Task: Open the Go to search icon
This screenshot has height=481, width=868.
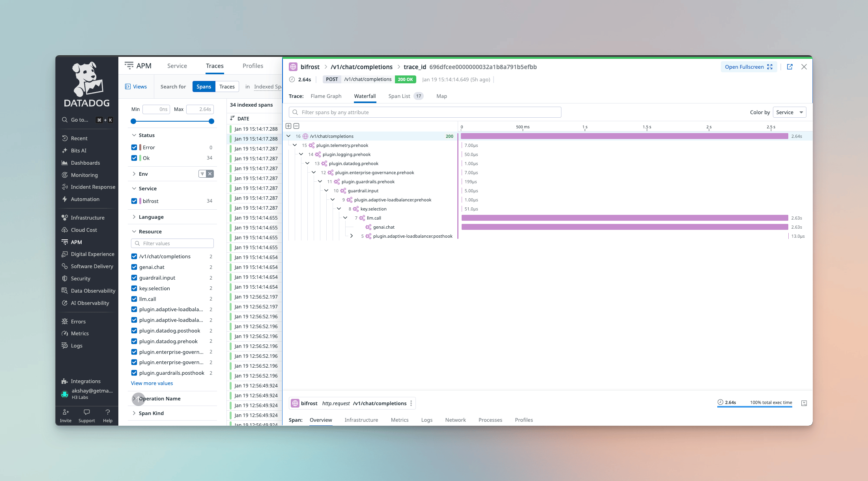Action: [65, 120]
